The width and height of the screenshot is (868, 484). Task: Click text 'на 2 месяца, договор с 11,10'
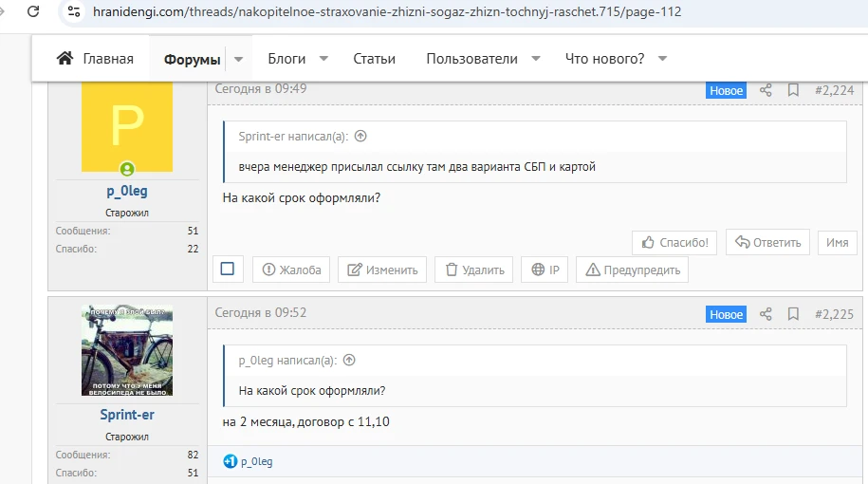pyautogui.click(x=305, y=422)
